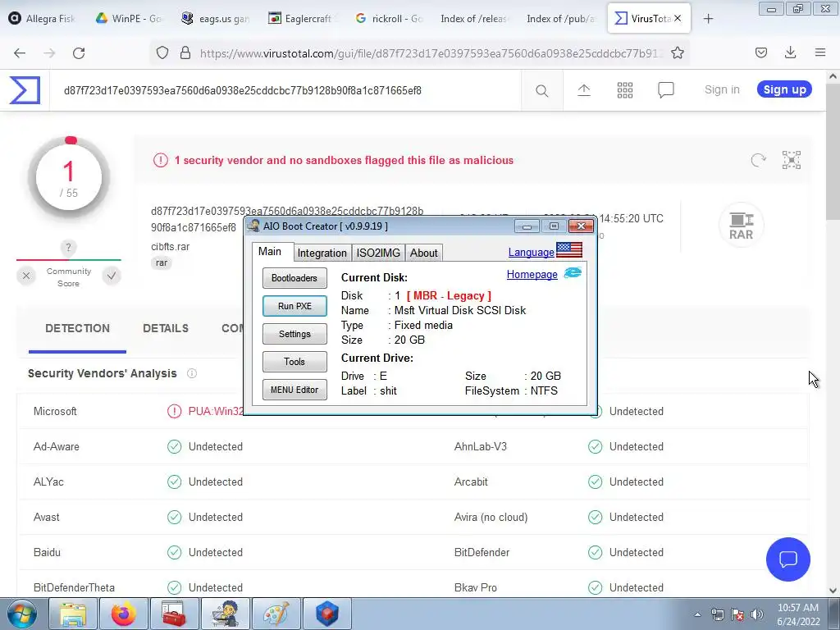Close the VirusTotal browser tab
The width and height of the screenshot is (840, 630).
(x=678, y=18)
